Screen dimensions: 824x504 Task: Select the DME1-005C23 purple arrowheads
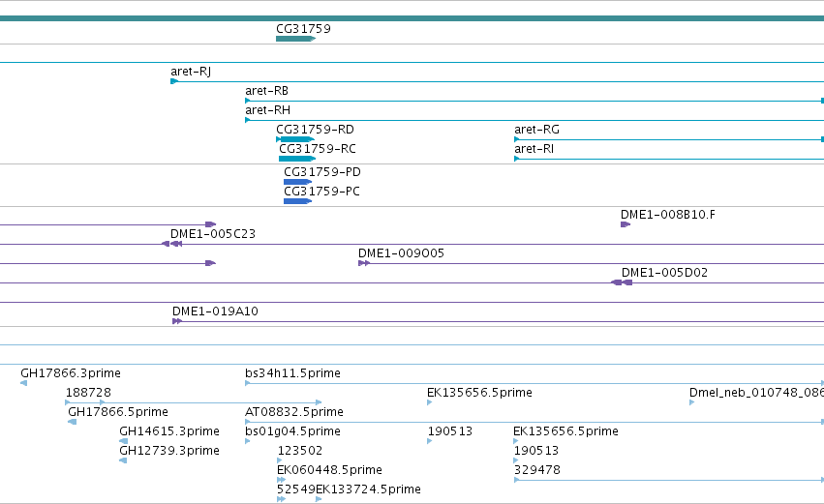pyautogui.click(x=171, y=244)
